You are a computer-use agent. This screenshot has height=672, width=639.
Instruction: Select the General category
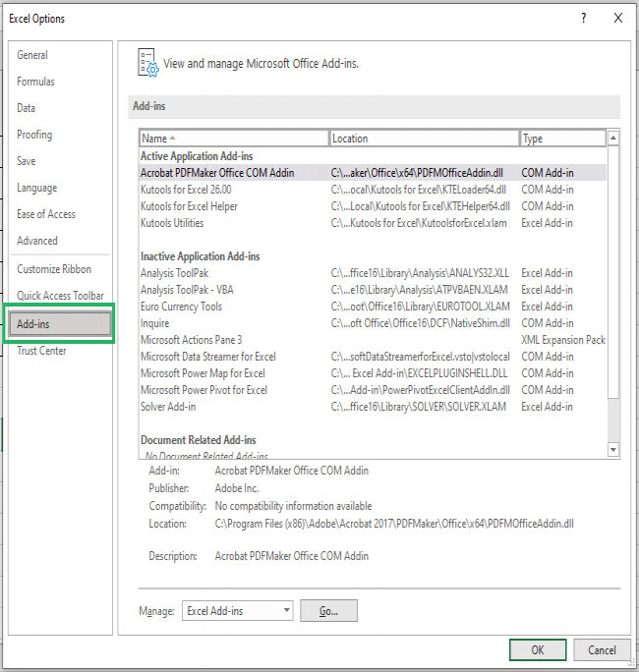click(x=32, y=55)
